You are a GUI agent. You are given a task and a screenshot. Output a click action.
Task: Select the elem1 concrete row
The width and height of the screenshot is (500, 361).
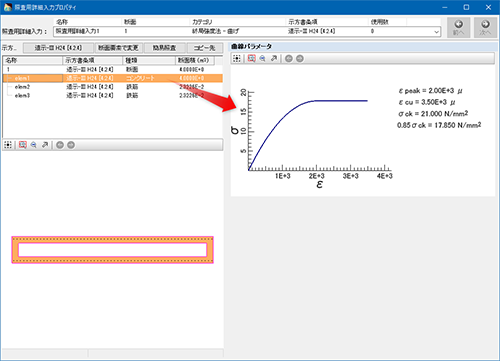tap(113, 78)
